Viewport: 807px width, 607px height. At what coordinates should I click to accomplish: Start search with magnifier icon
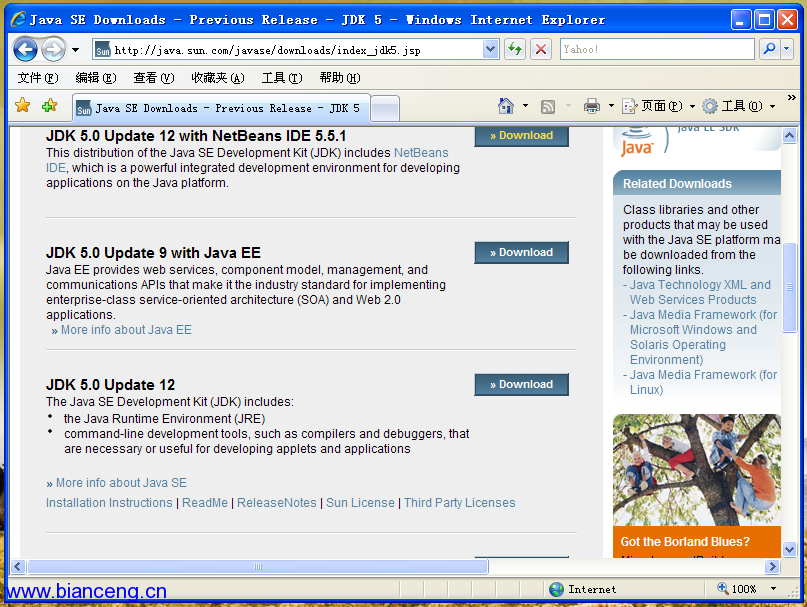tap(769, 49)
